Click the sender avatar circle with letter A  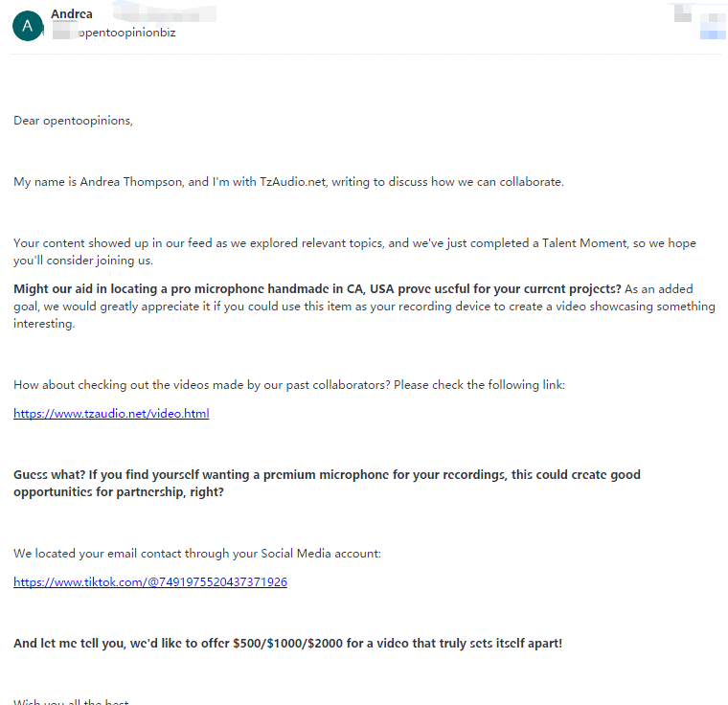click(27, 26)
